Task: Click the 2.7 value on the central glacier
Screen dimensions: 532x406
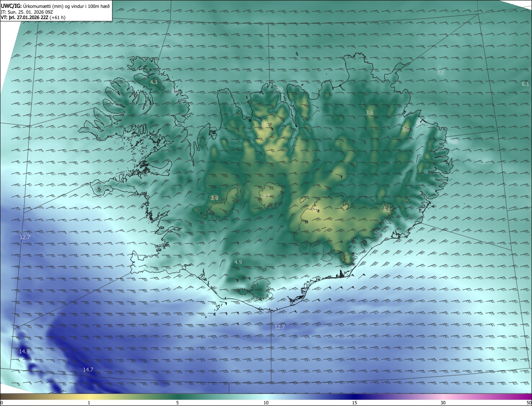Action: 266,196
